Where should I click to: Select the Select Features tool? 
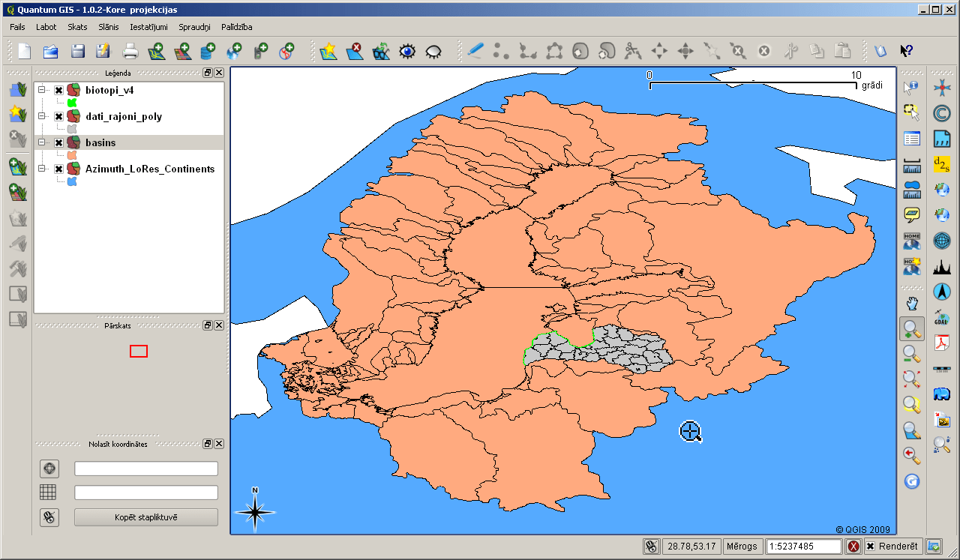(x=912, y=113)
